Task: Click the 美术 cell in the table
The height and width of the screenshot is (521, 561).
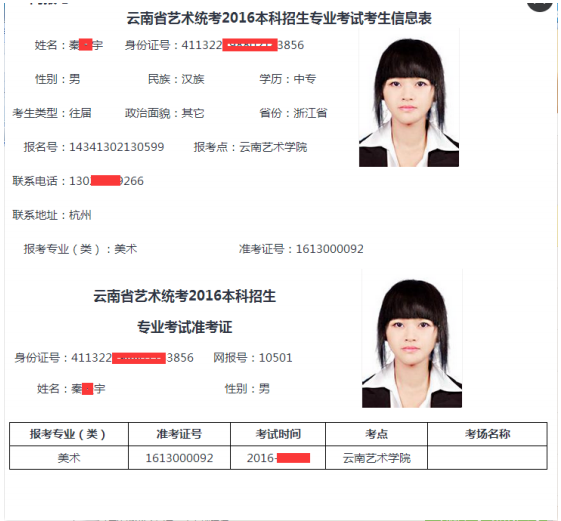Action: click(69, 458)
